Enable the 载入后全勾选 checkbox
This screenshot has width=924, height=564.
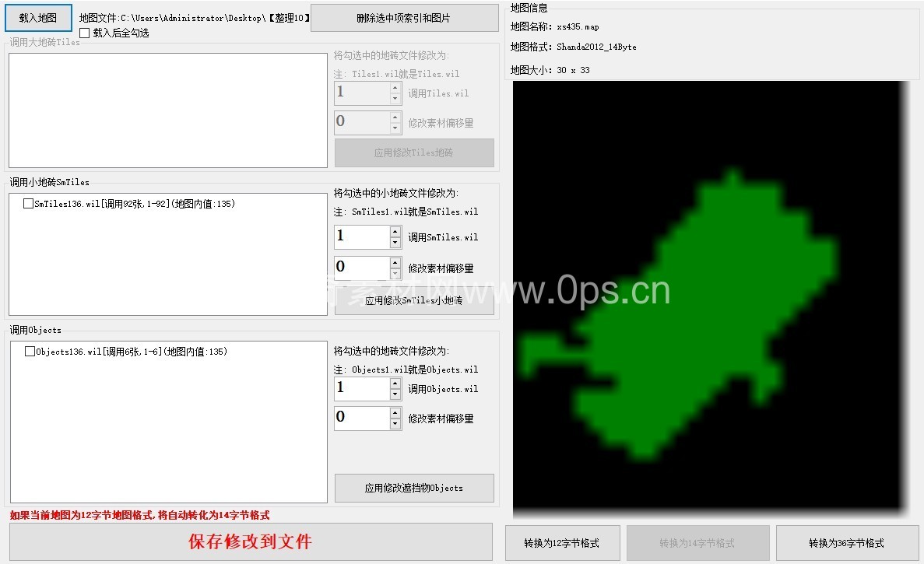point(85,33)
